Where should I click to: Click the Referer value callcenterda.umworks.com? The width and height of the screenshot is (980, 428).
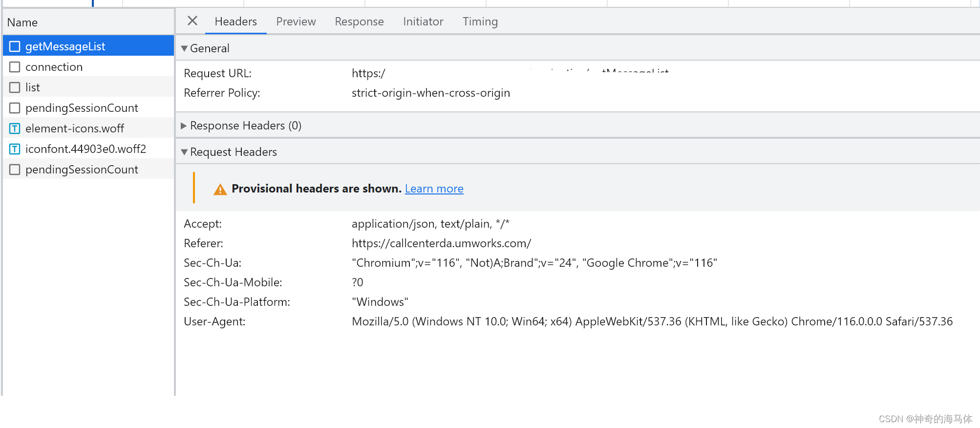(441, 243)
